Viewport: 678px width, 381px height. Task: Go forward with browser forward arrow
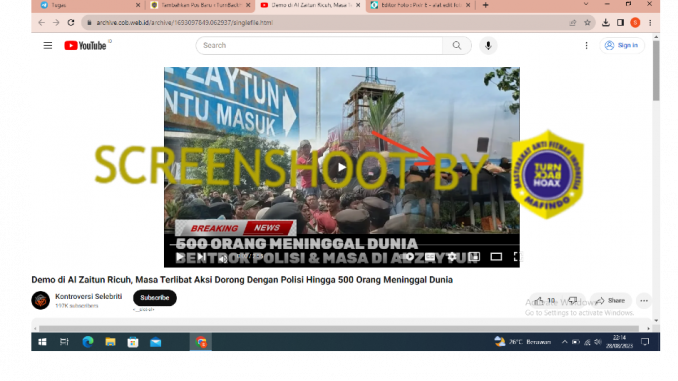56,22
